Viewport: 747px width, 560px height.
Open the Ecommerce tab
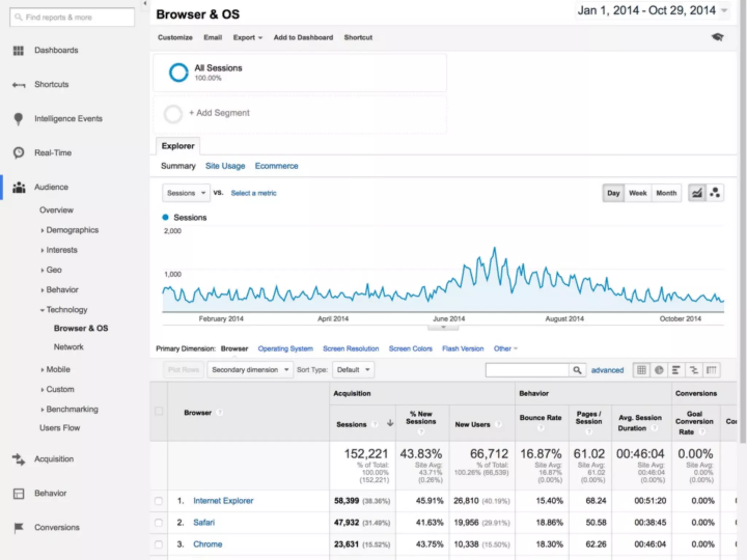tap(276, 166)
